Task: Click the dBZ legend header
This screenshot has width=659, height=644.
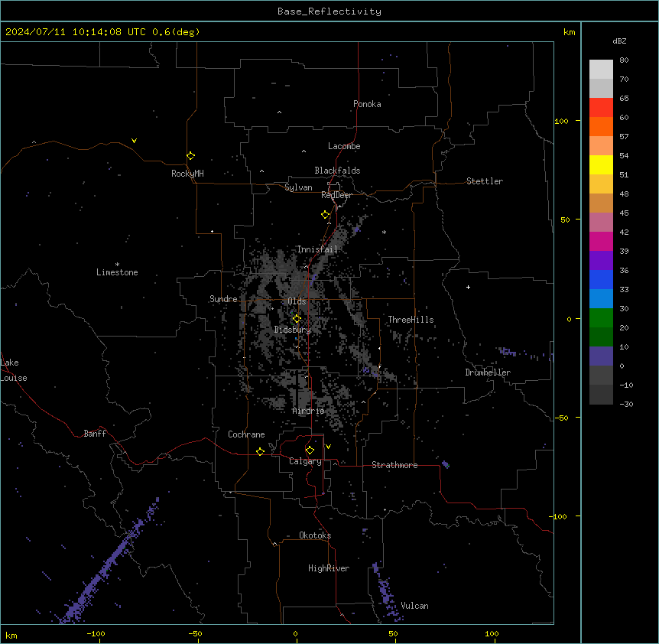Action: point(619,41)
